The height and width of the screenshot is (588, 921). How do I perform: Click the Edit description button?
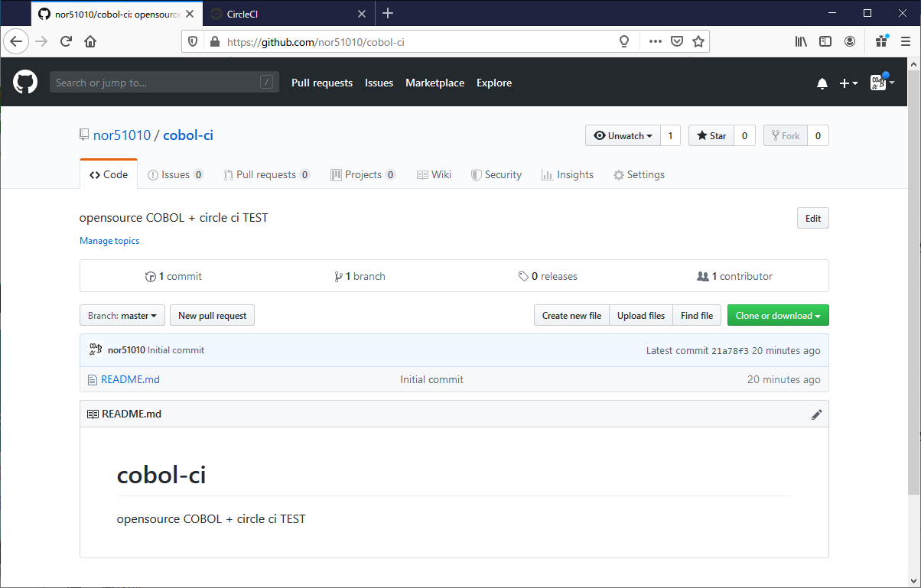[812, 218]
